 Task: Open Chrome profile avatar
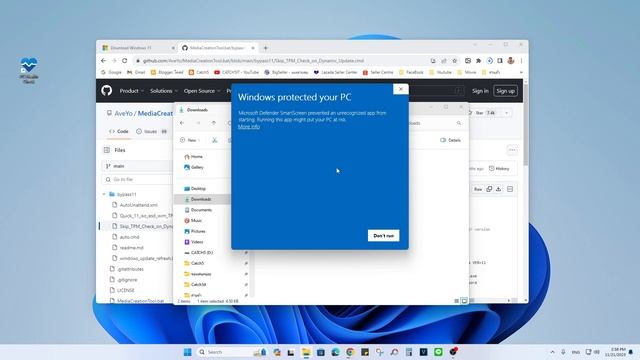click(x=511, y=61)
